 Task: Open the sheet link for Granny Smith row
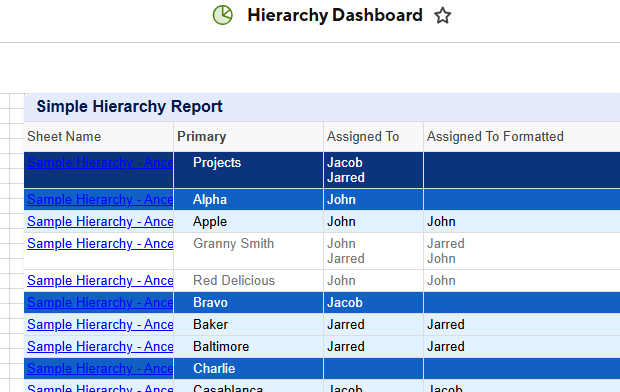(x=100, y=244)
